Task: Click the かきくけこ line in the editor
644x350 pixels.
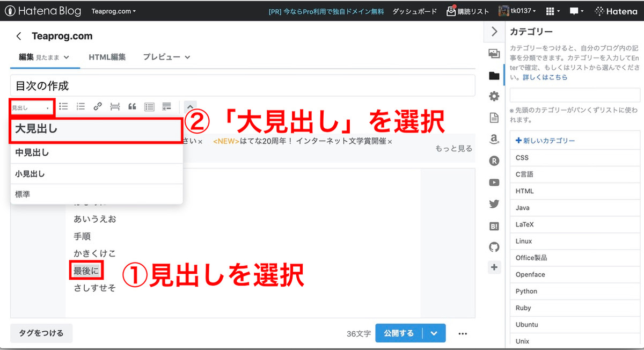Action: click(x=95, y=253)
